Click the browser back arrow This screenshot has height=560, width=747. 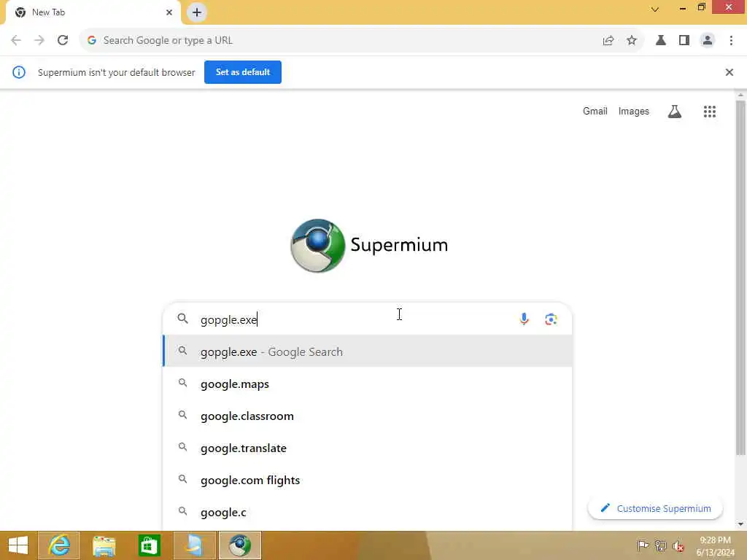coord(16,41)
